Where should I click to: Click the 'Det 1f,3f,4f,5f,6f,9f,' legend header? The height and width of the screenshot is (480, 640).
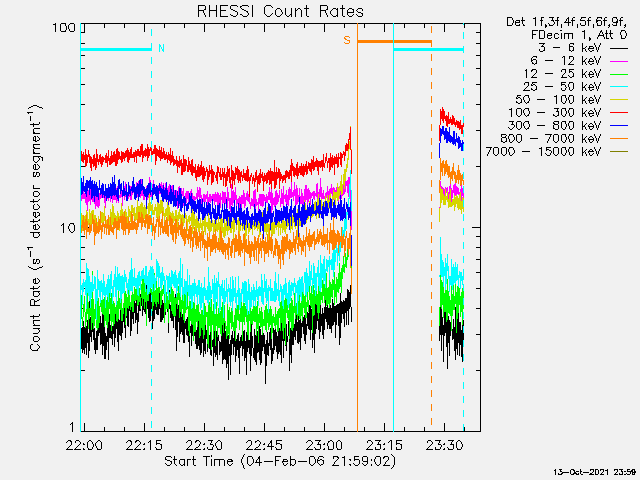coord(567,22)
